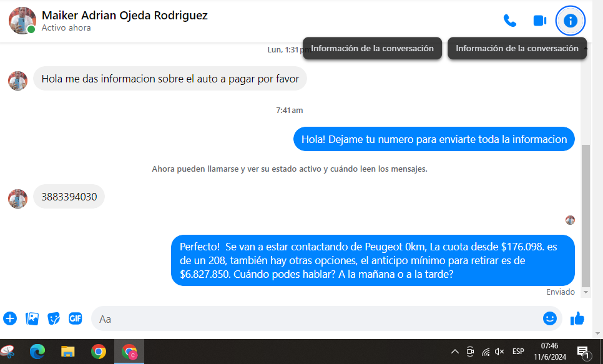Screen dimensions: 603x364
Task: Open the ESP language selector
Action: tap(518, 352)
